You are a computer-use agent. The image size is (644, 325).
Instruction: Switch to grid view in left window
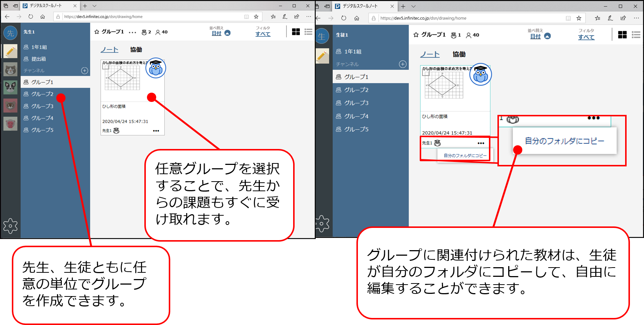[x=296, y=32]
